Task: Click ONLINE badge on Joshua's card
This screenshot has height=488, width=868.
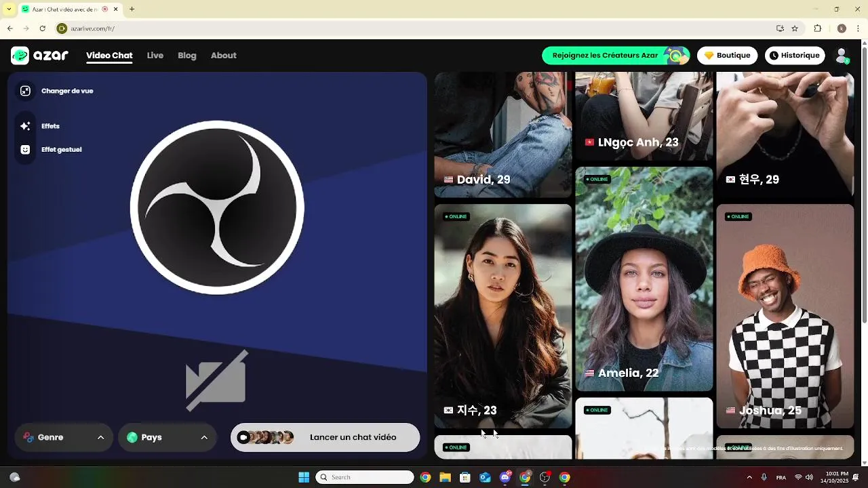Action: (738, 217)
